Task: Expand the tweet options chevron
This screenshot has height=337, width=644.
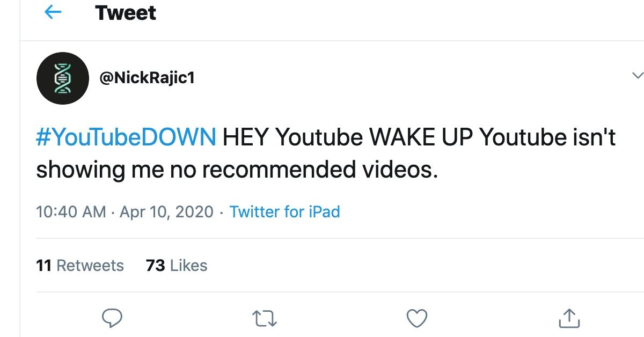Action: 636,76
